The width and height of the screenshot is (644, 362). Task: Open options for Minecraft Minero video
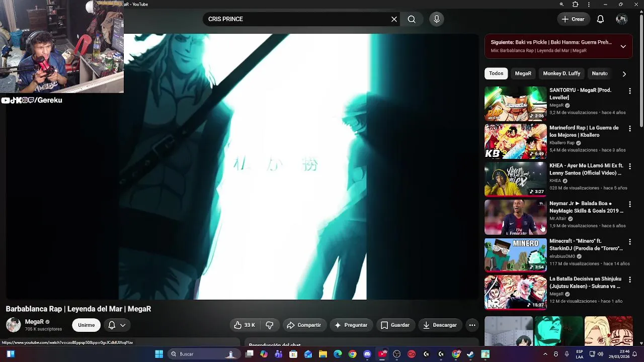pyautogui.click(x=629, y=242)
